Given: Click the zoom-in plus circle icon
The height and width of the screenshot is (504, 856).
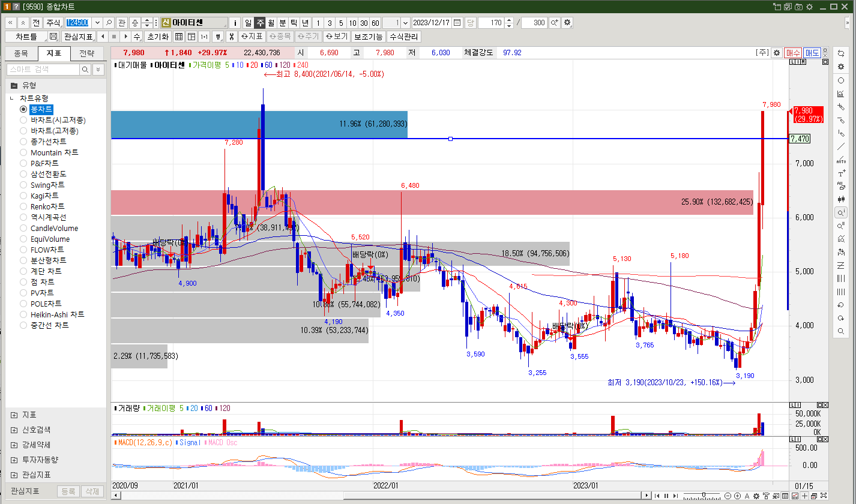Looking at the screenshot, I should tap(738, 496).
